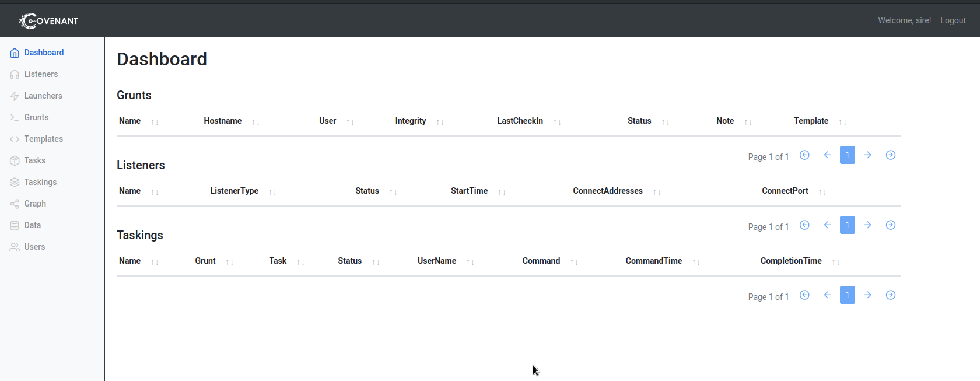Sort Grunts table by Hostname arrows
This screenshot has width=980, height=381.
(x=256, y=122)
